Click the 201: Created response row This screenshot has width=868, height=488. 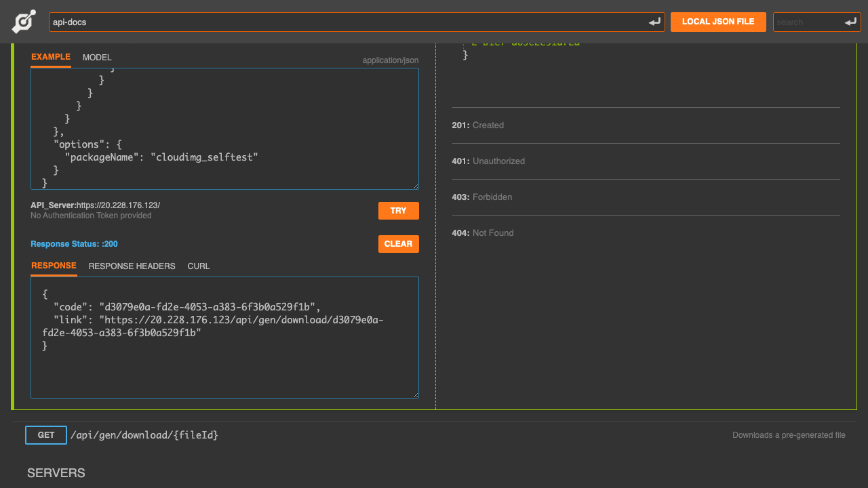646,125
